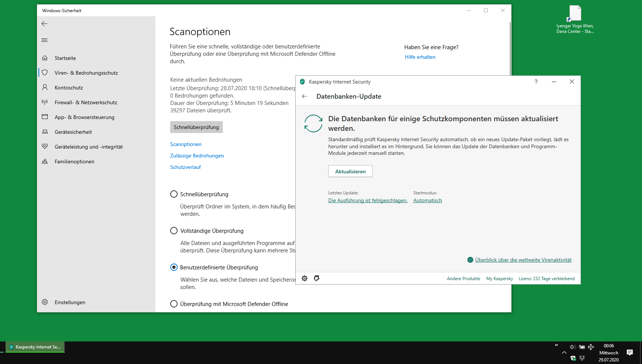Click 'Keine aktuellen Bedrohungen' text
This screenshot has width=642, height=364.
pyautogui.click(x=206, y=79)
